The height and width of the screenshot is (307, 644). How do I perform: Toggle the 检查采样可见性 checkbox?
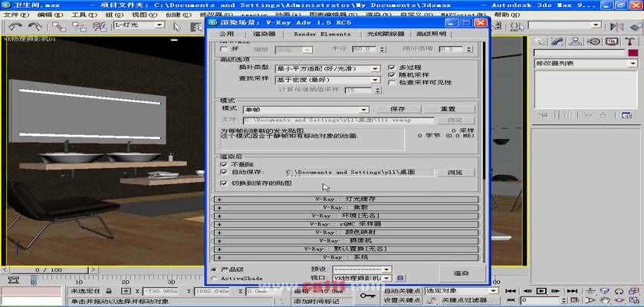392,82
